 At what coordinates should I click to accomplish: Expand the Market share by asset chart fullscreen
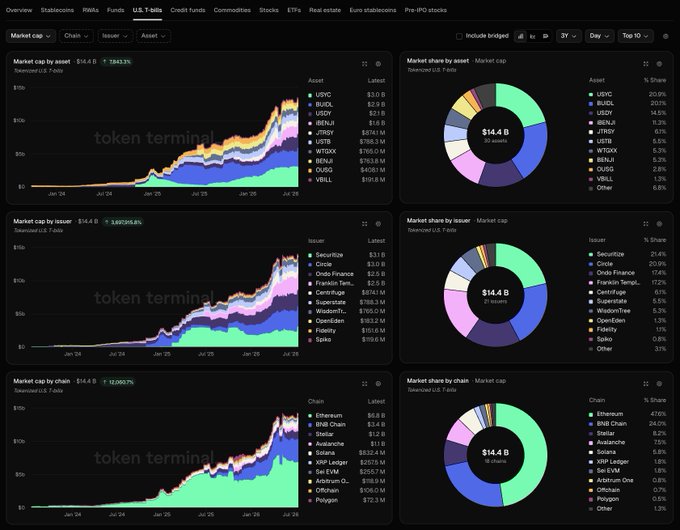646,64
